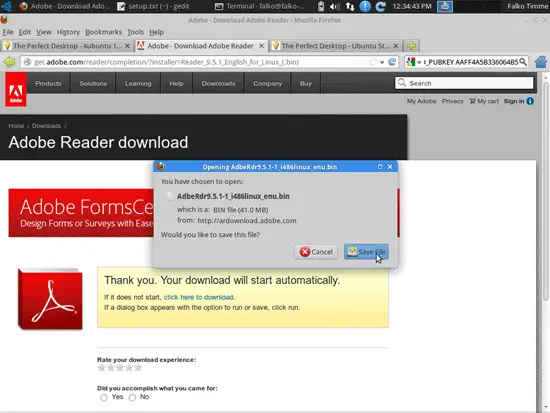Viewport: 550px width, 413px height.
Task: Click the My Adobe link
Action: pos(422,101)
